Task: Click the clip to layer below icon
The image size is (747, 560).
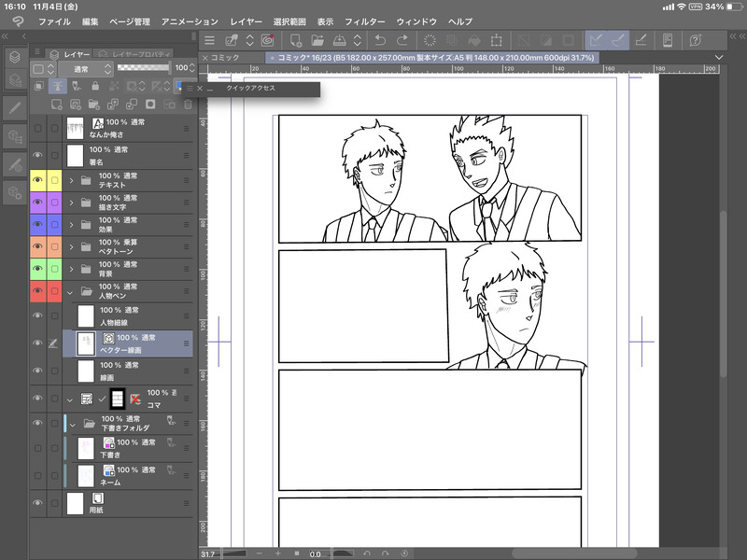Action: 38,86
